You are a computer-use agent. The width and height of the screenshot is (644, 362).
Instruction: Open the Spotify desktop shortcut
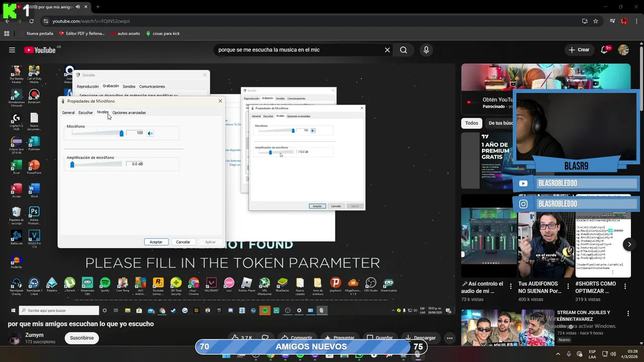click(x=105, y=285)
